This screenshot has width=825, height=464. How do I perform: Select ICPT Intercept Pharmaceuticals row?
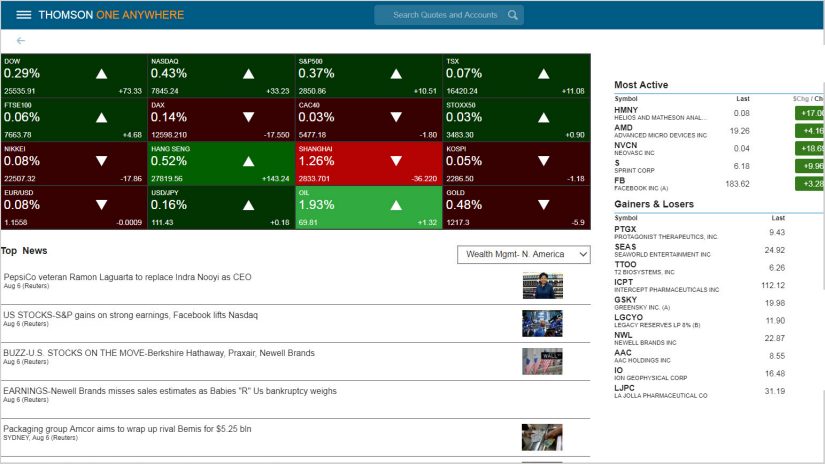click(x=700, y=286)
